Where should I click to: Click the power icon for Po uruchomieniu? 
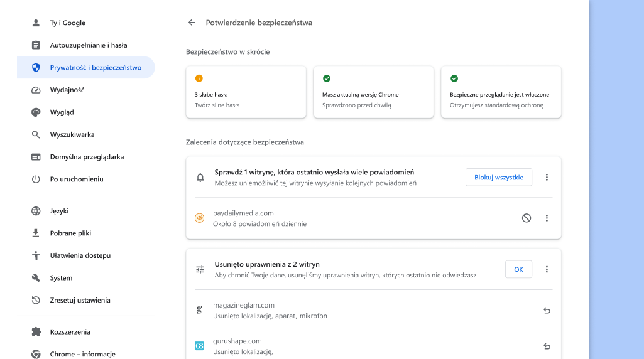click(36, 179)
